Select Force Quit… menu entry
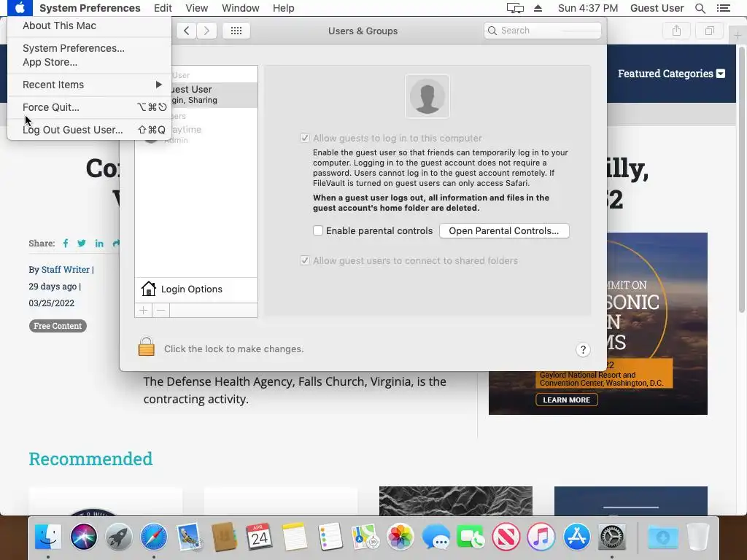 tap(90, 107)
